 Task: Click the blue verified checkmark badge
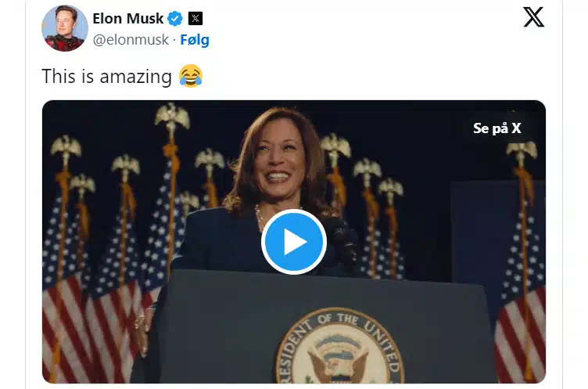tap(177, 18)
